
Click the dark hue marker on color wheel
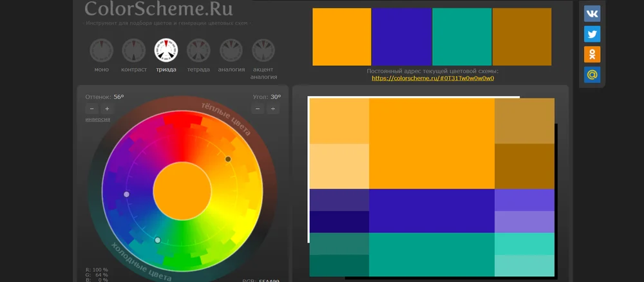(228, 159)
